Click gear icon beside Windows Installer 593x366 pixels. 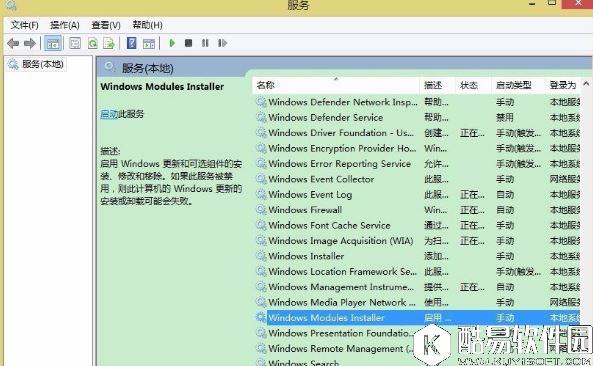pyautogui.click(x=261, y=256)
